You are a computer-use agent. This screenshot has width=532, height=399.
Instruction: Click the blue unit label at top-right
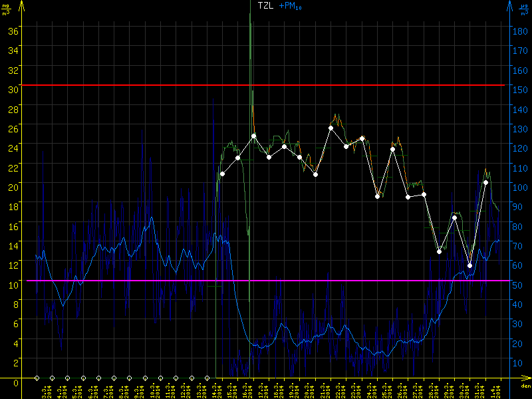point(523,7)
